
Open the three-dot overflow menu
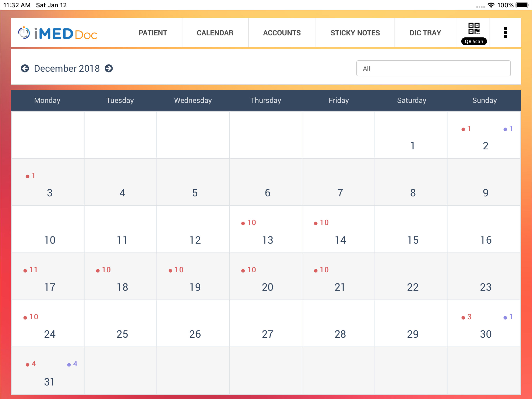[x=505, y=33]
